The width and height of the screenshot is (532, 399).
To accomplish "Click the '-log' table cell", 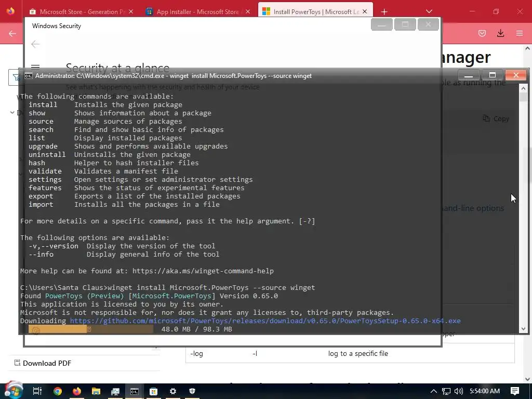I will 196,353.
